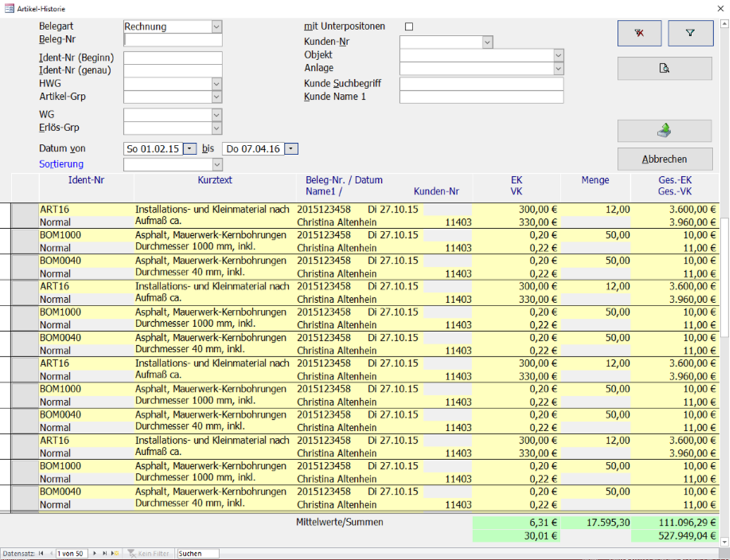Click the export button with green arrow

pyautogui.click(x=664, y=131)
